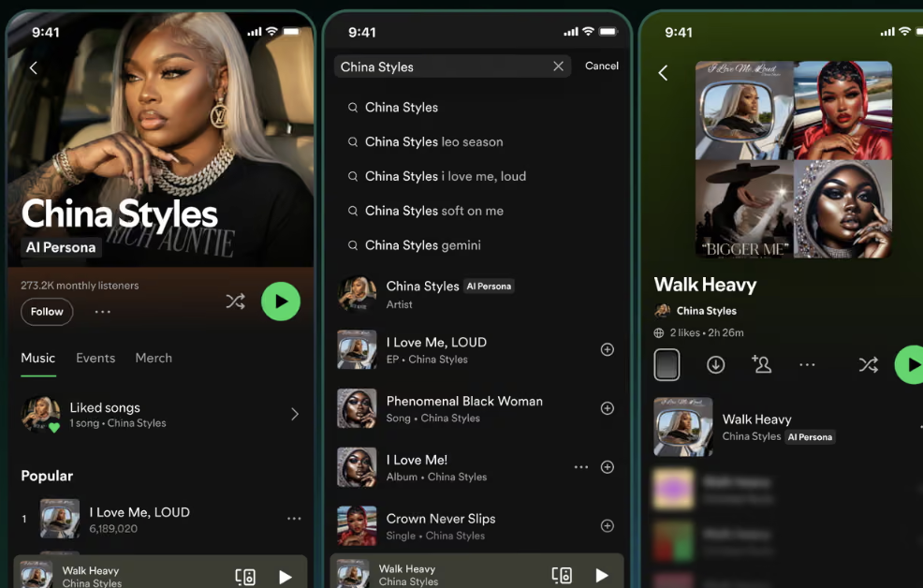Viewport: 923px width, 588px height.
Task: Open Walk Heavy playlist cover collage
Action: 794,159
